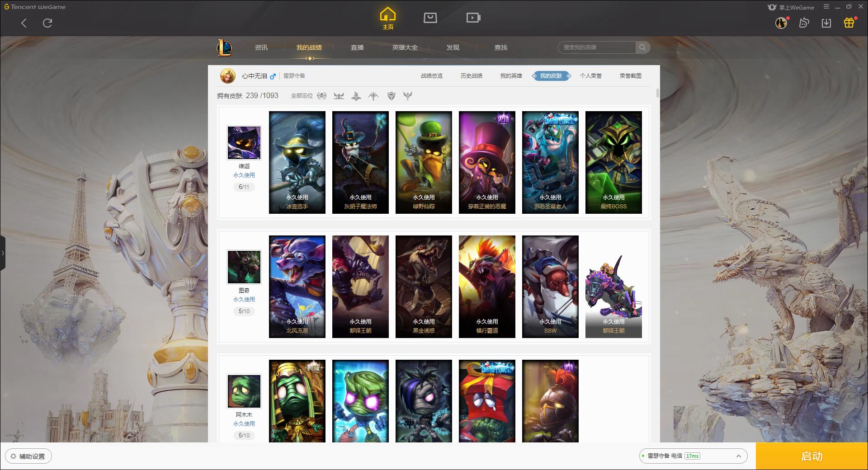
Task: Select the 我的皮肤 sub-tab
Action: [x=551, y=76]
